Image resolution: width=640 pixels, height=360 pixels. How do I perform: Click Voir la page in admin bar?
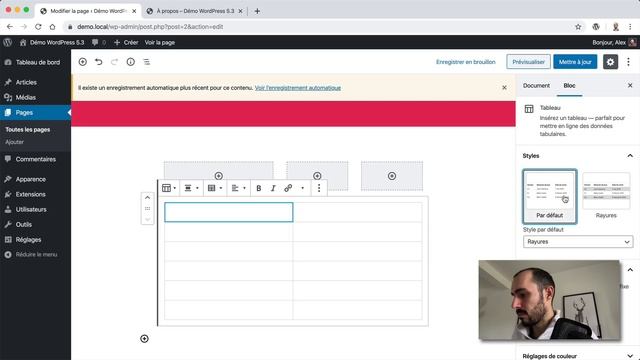coord(160,42)
